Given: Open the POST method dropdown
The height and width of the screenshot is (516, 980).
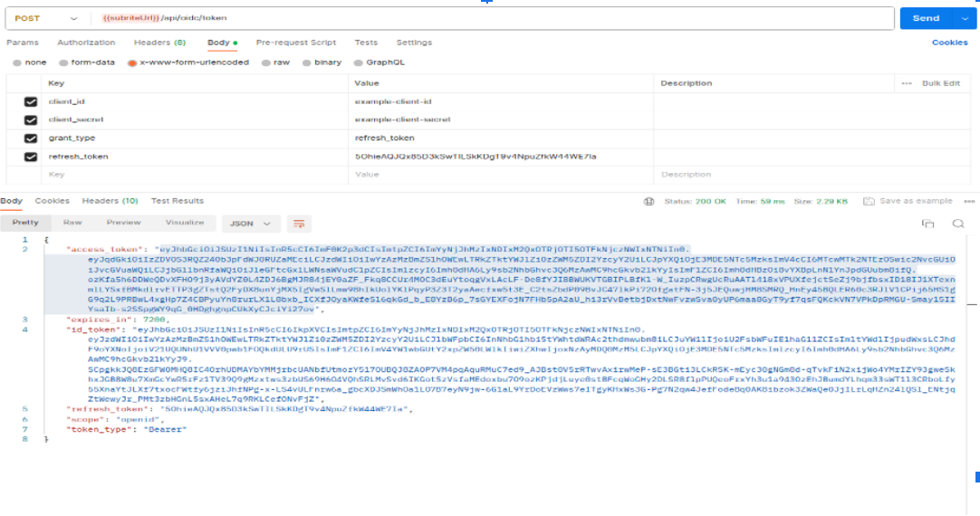Looking at the screenshot, I should [45, 17].
